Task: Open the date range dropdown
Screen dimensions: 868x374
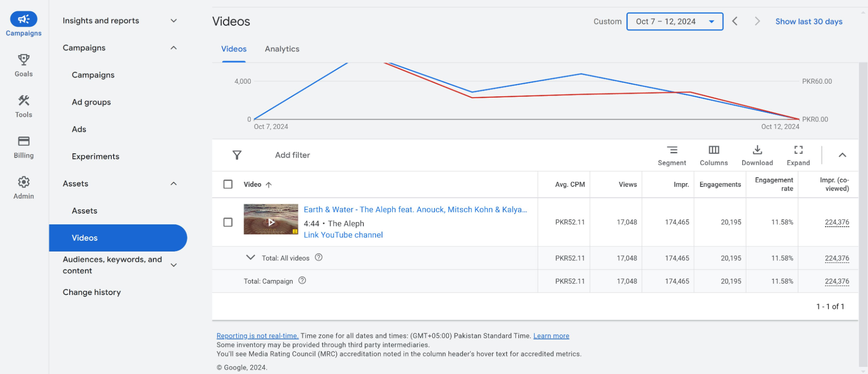Action: coord(674,22)
